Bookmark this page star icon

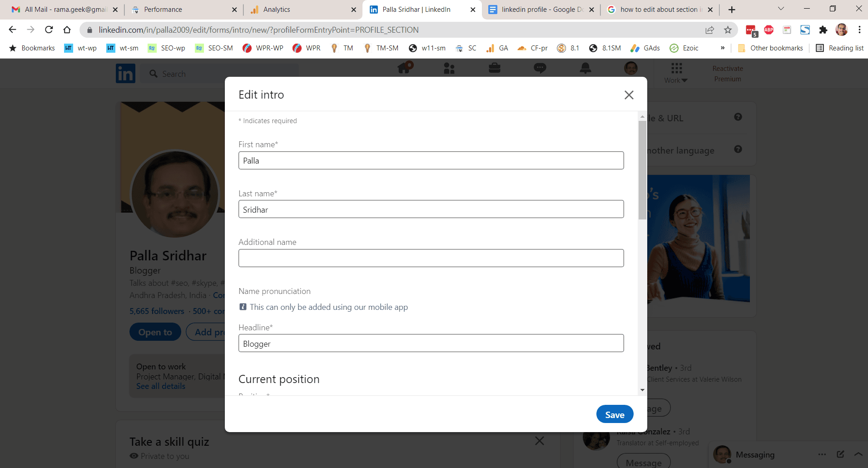point(728,30)
